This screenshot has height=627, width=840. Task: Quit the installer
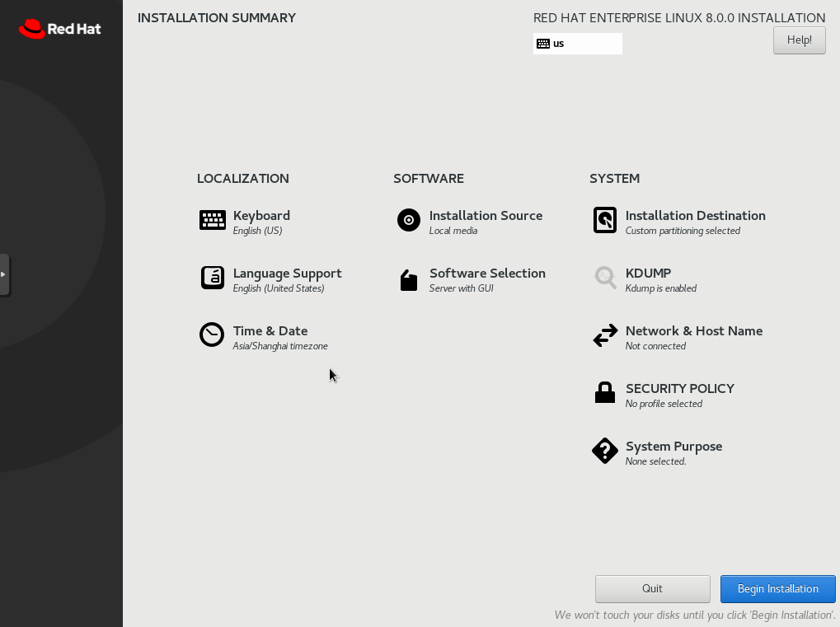(x=653, y=588)
